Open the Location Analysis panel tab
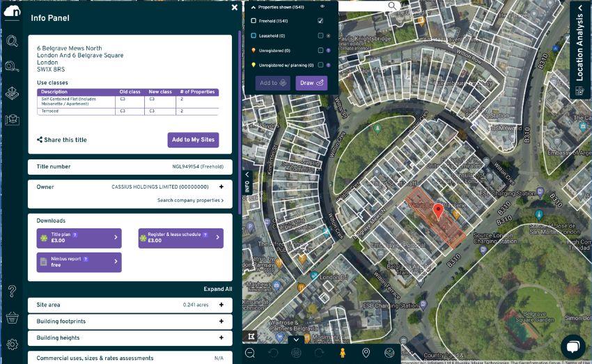This screenshot has height=364, width=592. tap(580, 42)
